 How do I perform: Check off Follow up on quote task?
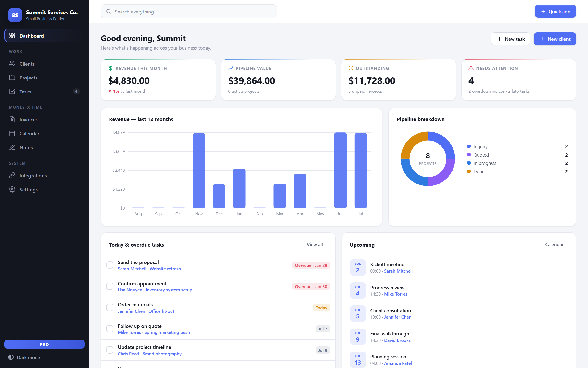click(110, 329)
